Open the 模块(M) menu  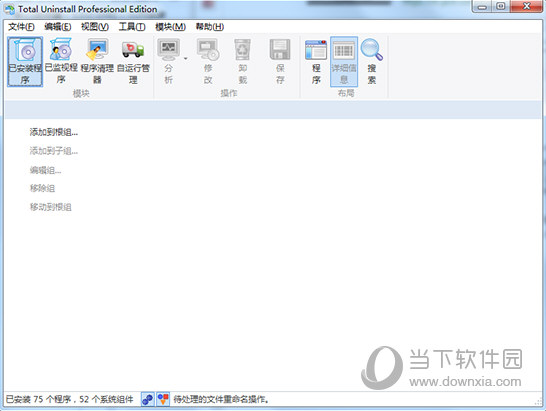(170, 27)
